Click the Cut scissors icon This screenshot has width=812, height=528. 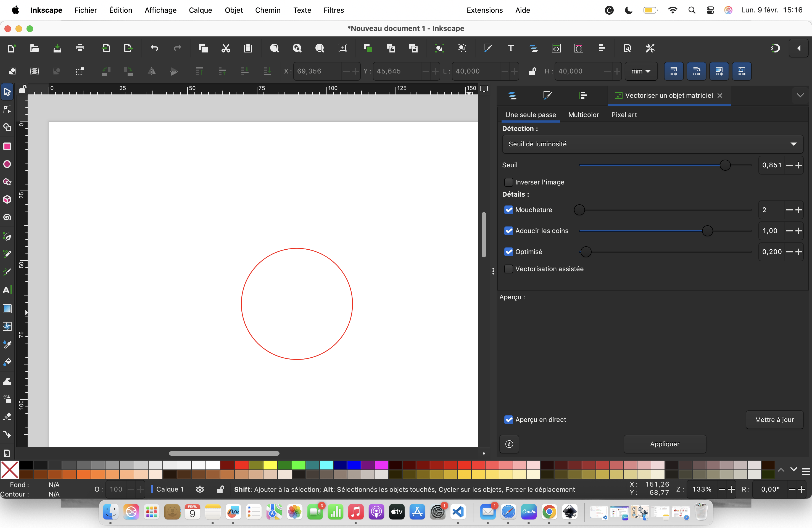tap(226, 48)
